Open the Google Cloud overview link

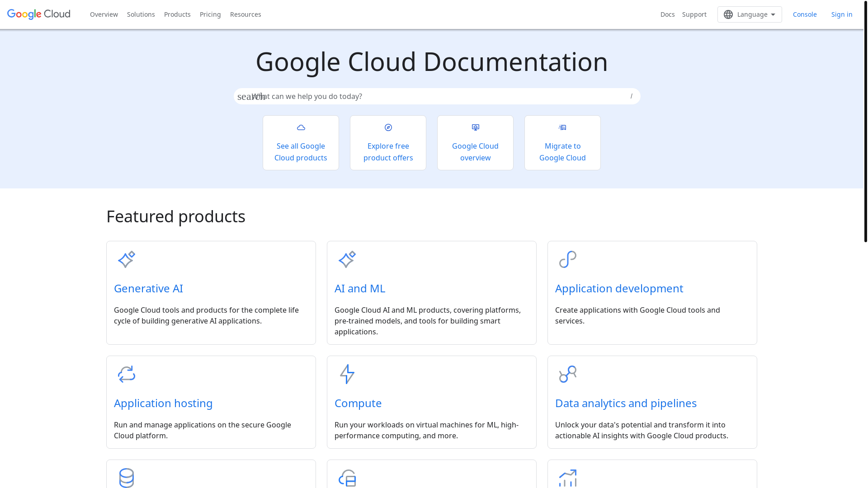point(475,152)
